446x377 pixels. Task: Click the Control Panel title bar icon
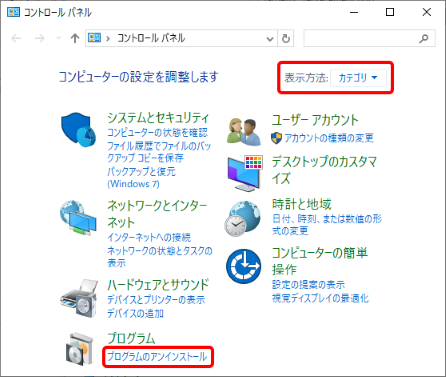[13, 13]
